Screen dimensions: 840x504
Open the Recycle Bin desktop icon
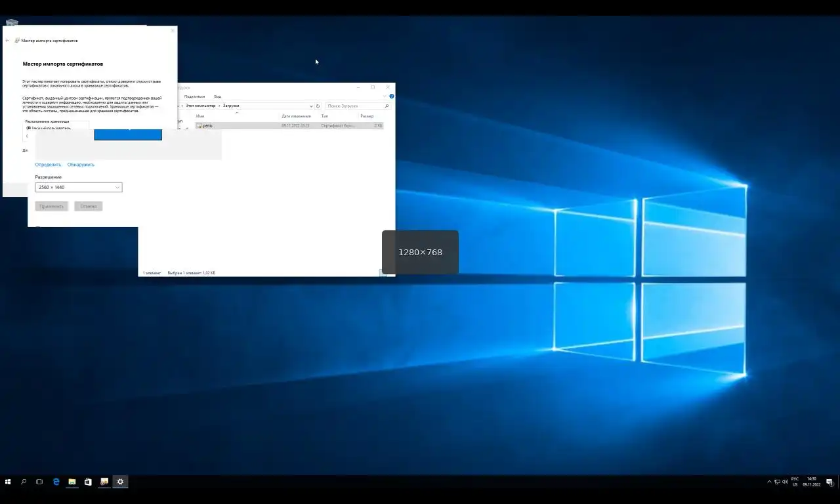pos(11,23)
